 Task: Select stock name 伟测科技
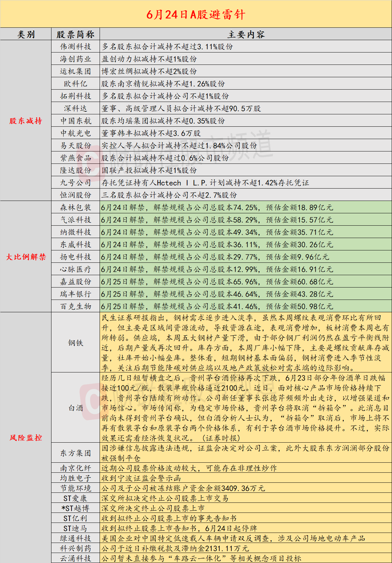76,46
